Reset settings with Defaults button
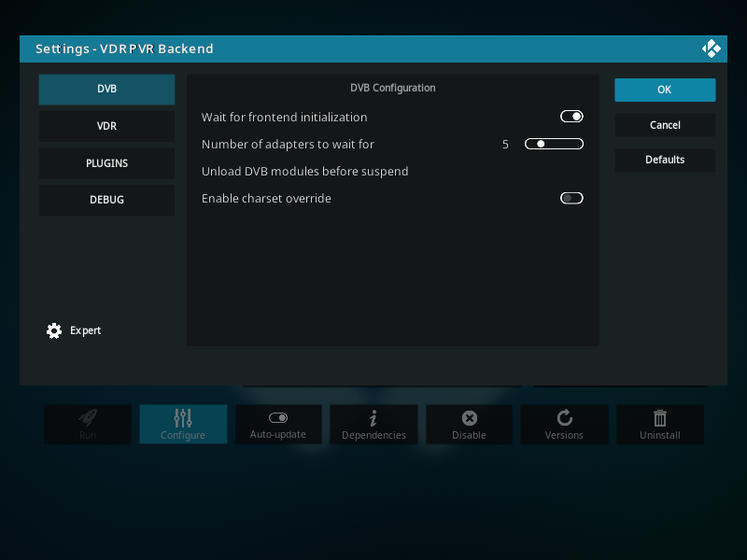Screen dimensions: 747x560 pos(665,160)
